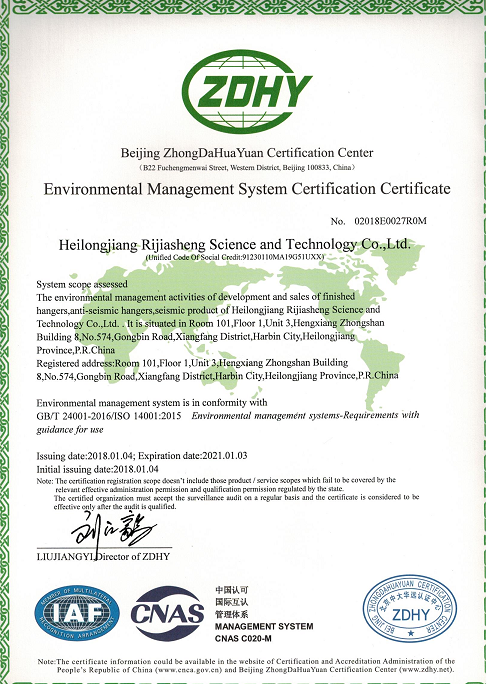Click the B22 Fuchengmenwai Street address line
This screenshot has height=684, width=487.
[247, 168]
